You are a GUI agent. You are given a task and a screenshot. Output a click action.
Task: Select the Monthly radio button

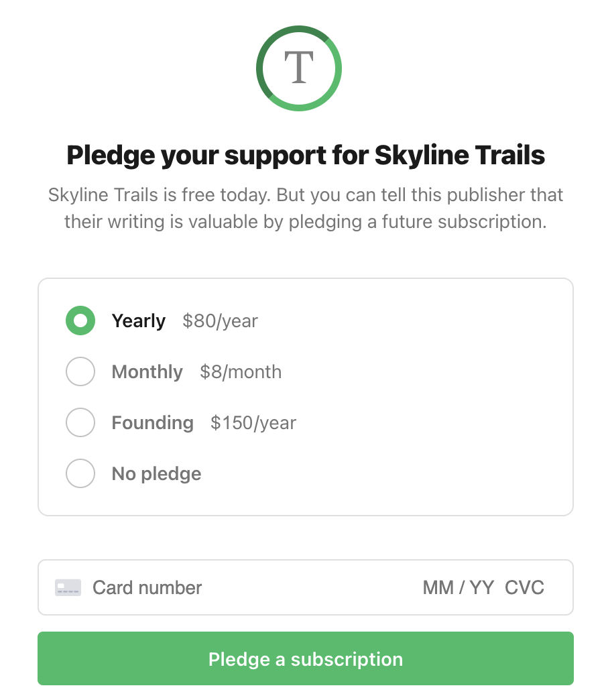click(x=80, y=371)
